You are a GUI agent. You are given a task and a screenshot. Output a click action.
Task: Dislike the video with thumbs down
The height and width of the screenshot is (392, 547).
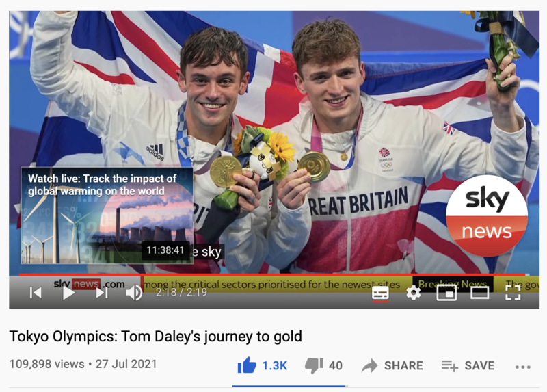[x=323, y=365]
